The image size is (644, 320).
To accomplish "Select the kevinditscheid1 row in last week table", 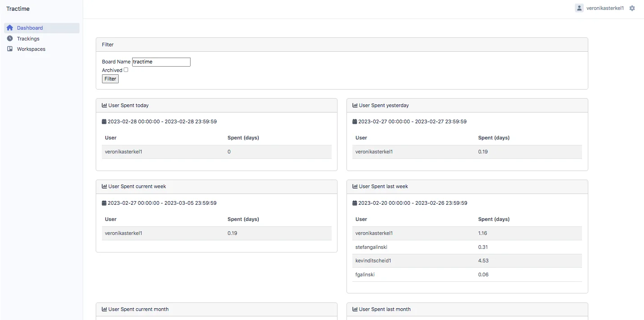I will [466, 261].
